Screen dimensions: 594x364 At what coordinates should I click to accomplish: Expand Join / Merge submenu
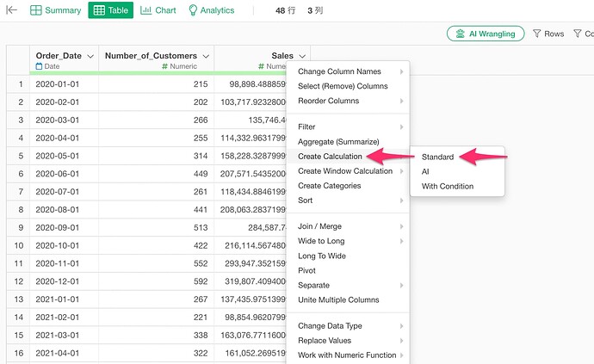tap(348, 226)
